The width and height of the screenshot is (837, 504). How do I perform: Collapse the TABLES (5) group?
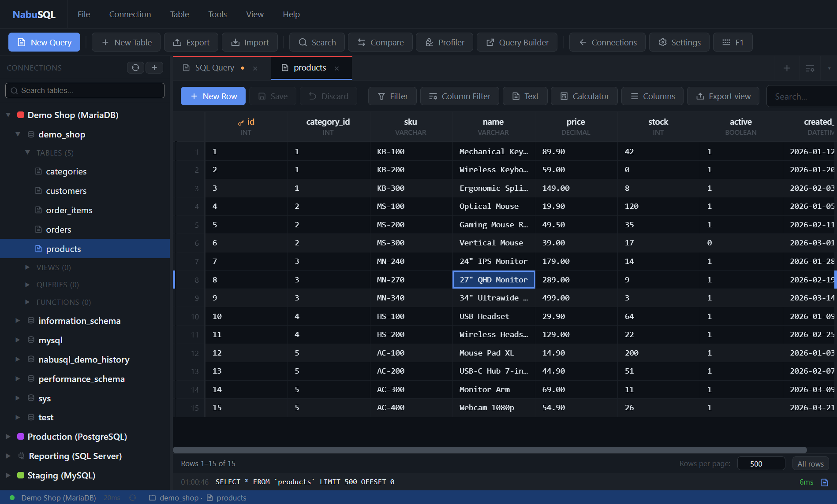pos(27,152)
